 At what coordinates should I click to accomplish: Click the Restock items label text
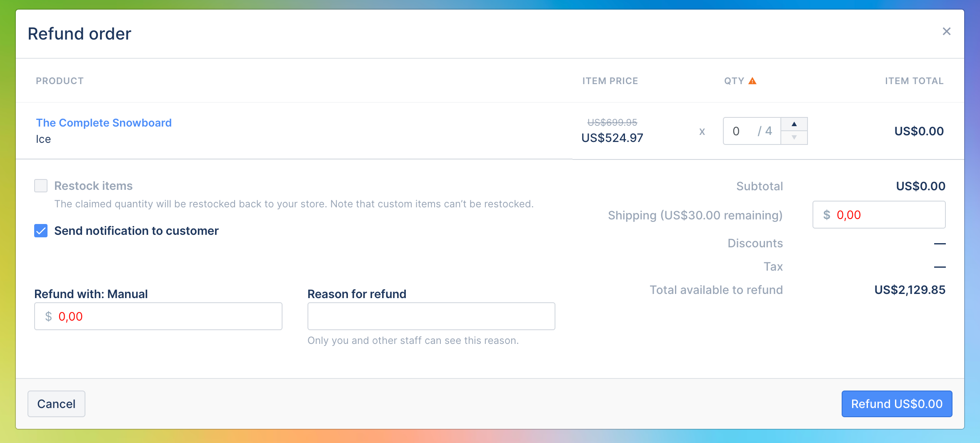pos(93,186)
